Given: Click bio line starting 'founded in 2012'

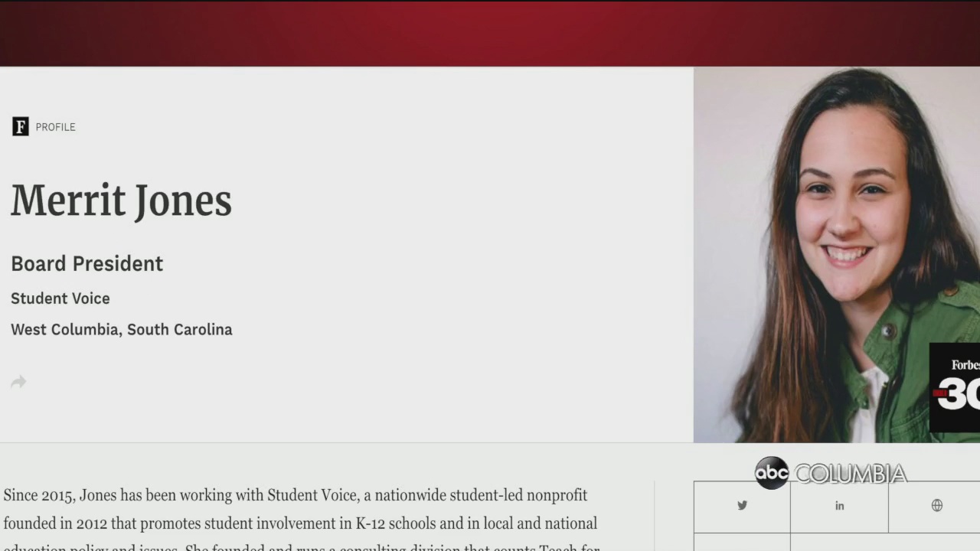Looking at the screenshot, I should click(300, 524).
